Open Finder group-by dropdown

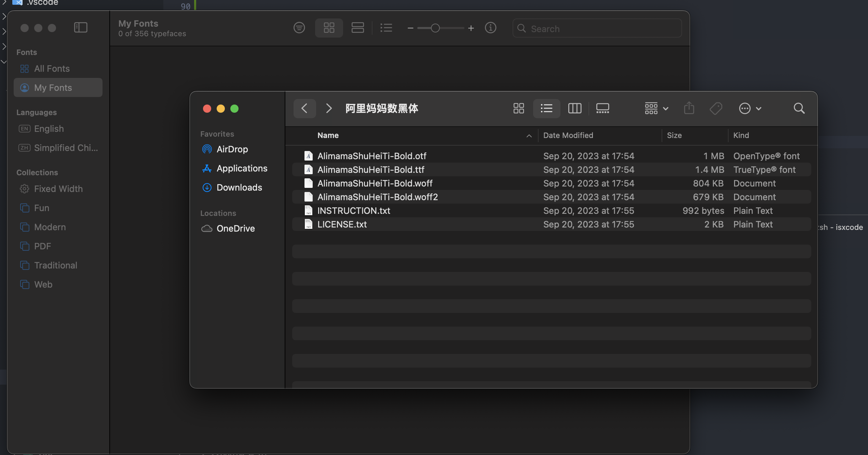pos(656,109)
